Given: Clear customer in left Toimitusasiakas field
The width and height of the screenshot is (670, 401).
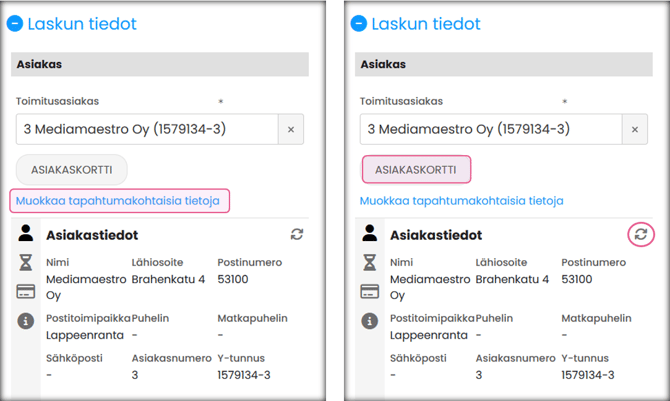Looking at the screenshot, I should click(291, 129).
